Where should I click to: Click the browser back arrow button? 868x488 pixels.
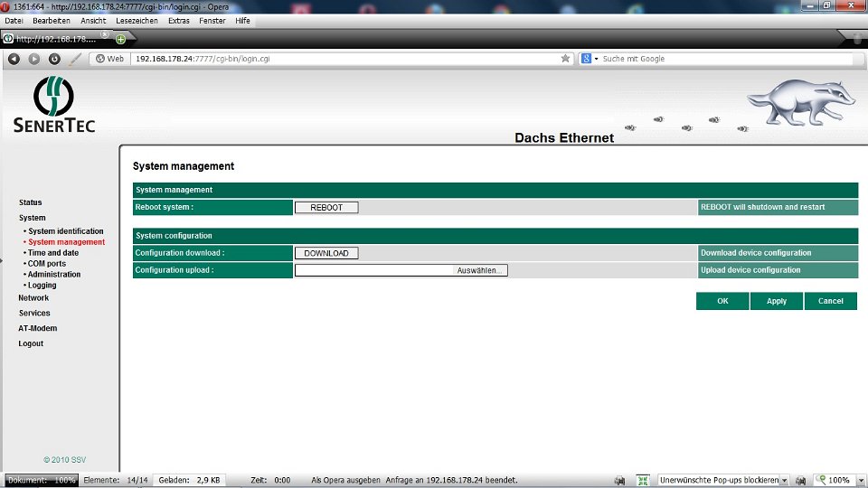pos(14,59)
